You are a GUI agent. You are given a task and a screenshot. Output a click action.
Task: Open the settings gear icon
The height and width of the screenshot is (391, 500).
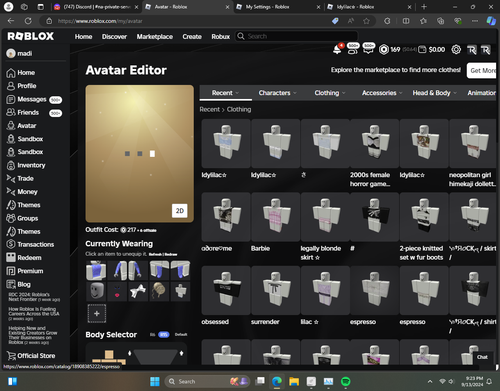(456, 50)
